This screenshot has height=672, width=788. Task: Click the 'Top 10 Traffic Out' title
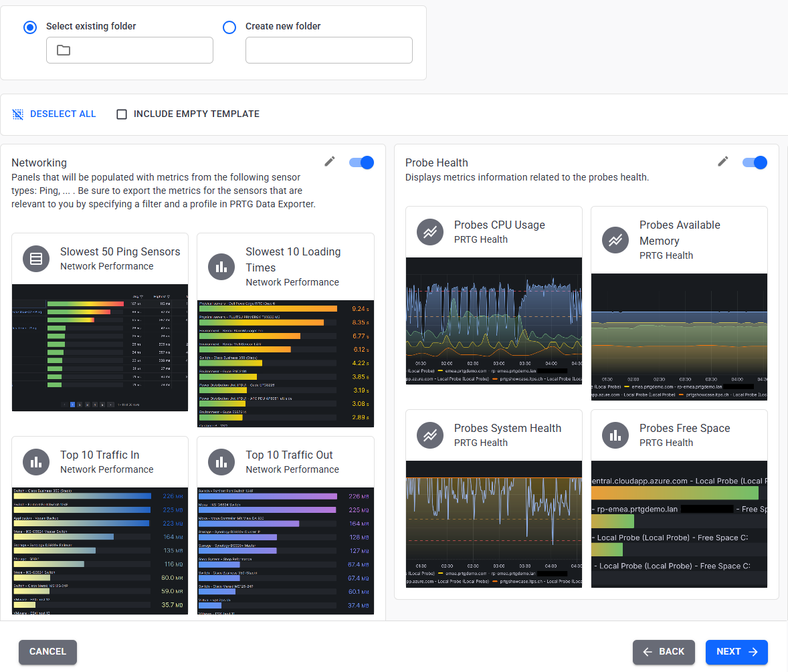pos(289,455)
